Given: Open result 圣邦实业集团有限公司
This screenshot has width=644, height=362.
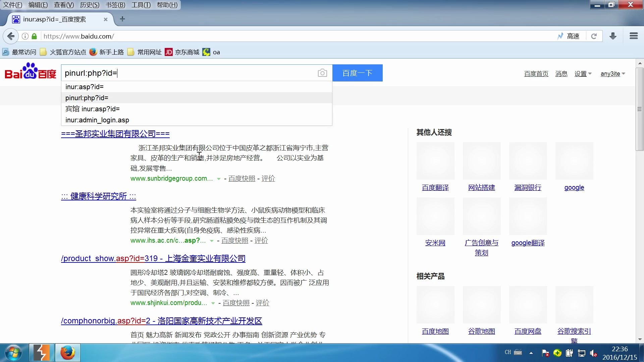Looking at the screenshot, I should click(x=115, y=134).
